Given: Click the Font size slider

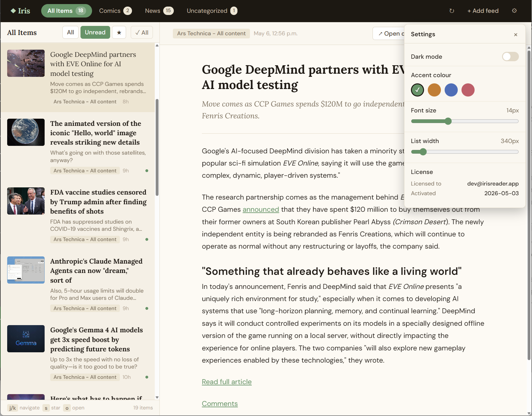Looking at the screenshot, I should pos(465,121).
